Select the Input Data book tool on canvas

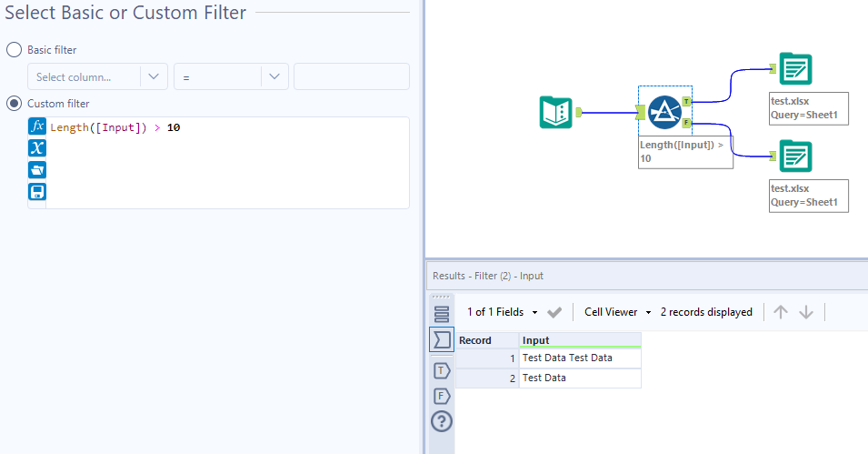[x=555, y=113]
